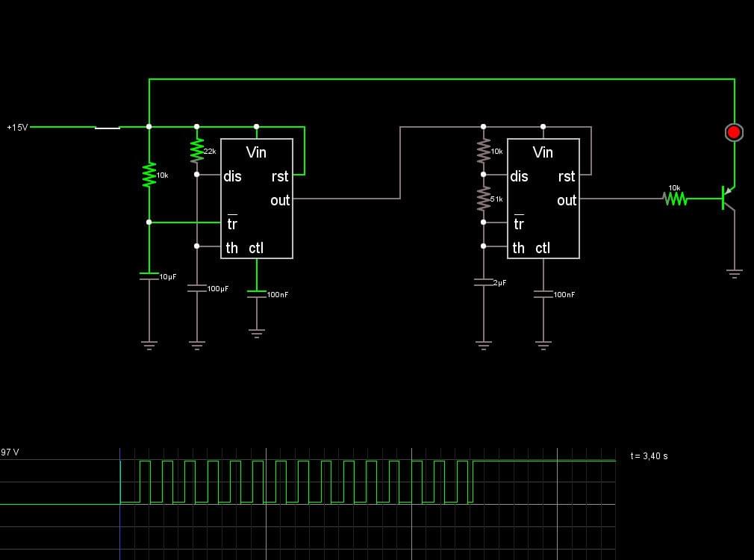Click the t= 3,40 s time readout
The image size is (754, 560).
tap(649, 456)
